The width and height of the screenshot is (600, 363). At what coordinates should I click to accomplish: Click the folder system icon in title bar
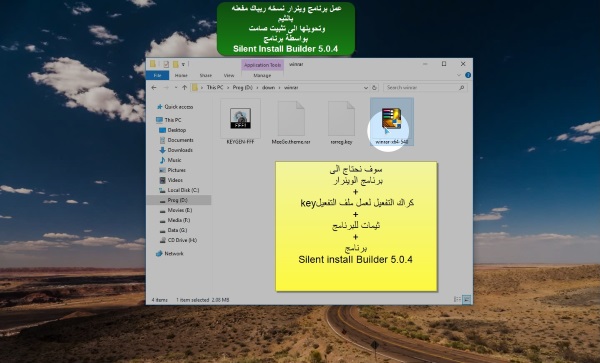coord(153,64)
